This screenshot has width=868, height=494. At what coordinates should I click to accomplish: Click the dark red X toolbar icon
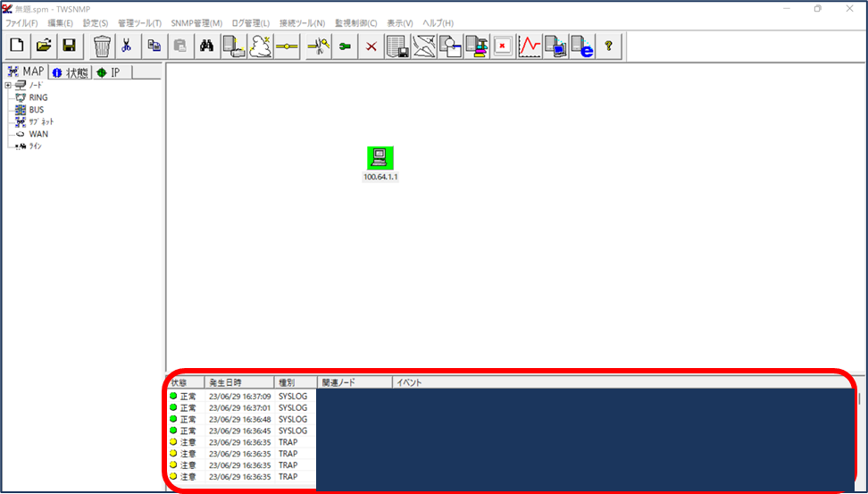point(371,46)
